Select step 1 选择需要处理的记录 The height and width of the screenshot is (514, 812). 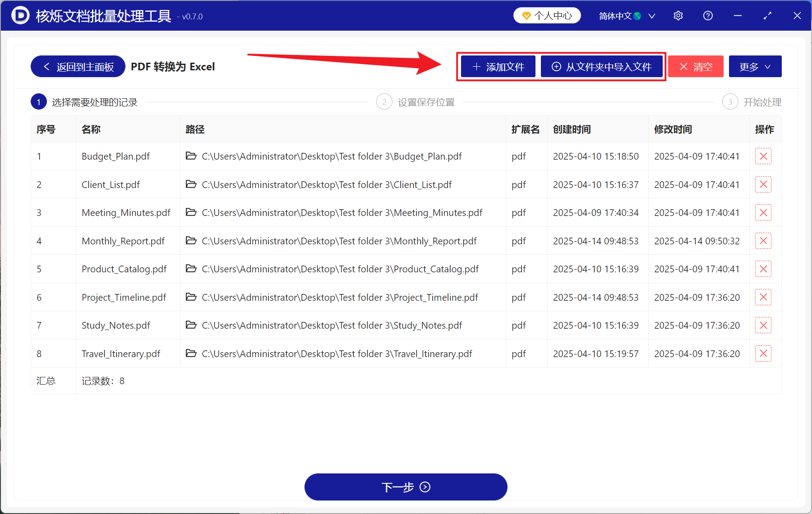[84, 102]
